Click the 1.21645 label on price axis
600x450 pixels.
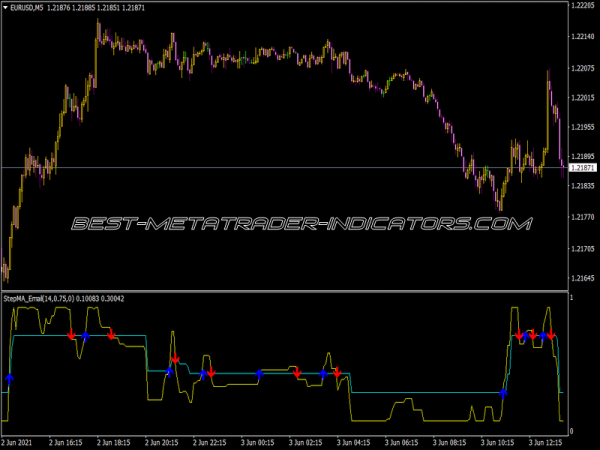coord(583,278)
